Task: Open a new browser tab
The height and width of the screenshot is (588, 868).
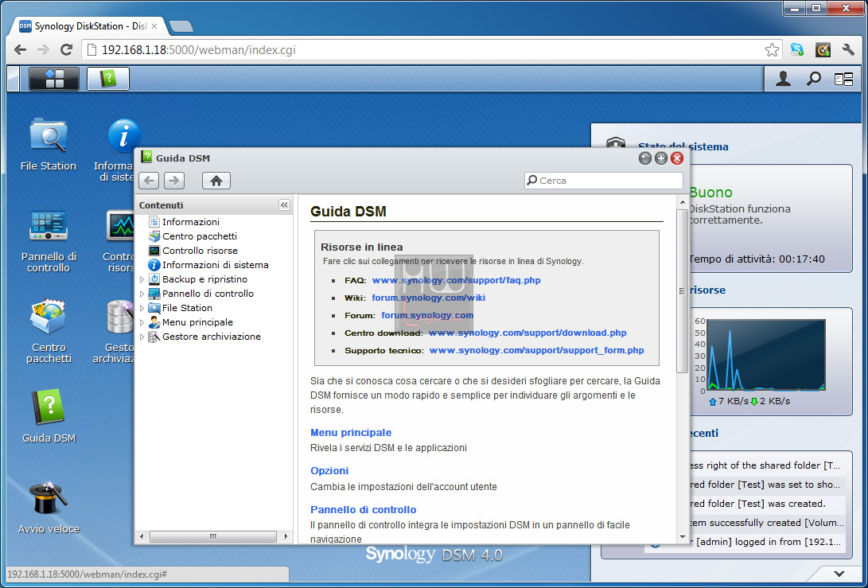Action: point(181,26)
